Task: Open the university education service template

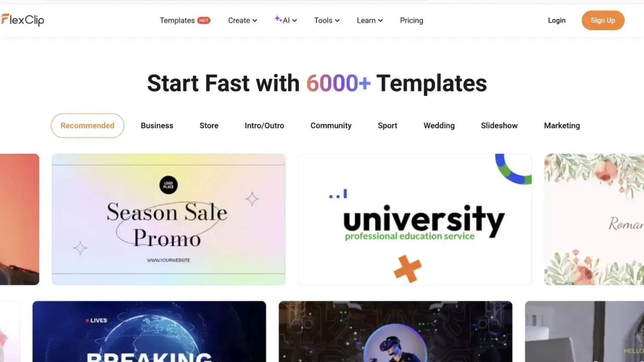Action: tap(415, 219)
